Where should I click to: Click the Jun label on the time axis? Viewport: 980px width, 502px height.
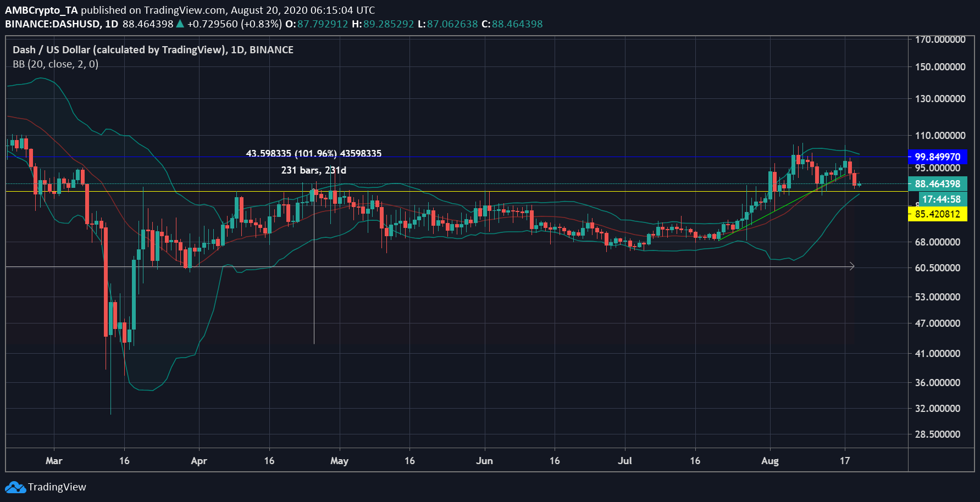[484, 461]
